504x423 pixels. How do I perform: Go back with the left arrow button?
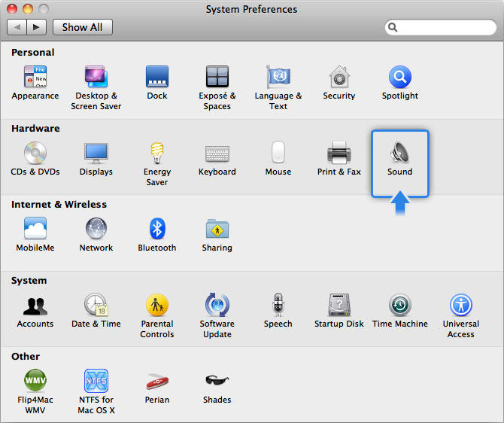coord(17,27)
